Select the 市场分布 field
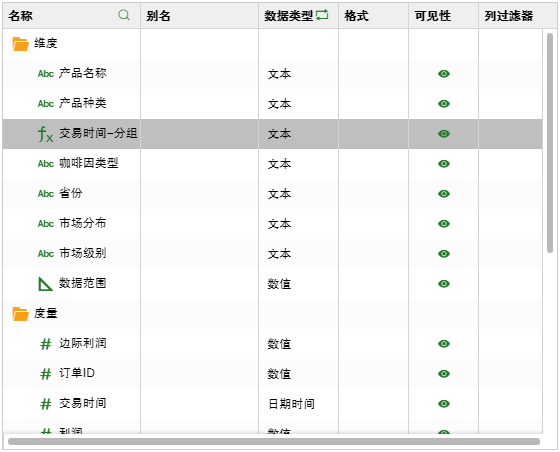The image size is (560, 452). pos(82,223)
